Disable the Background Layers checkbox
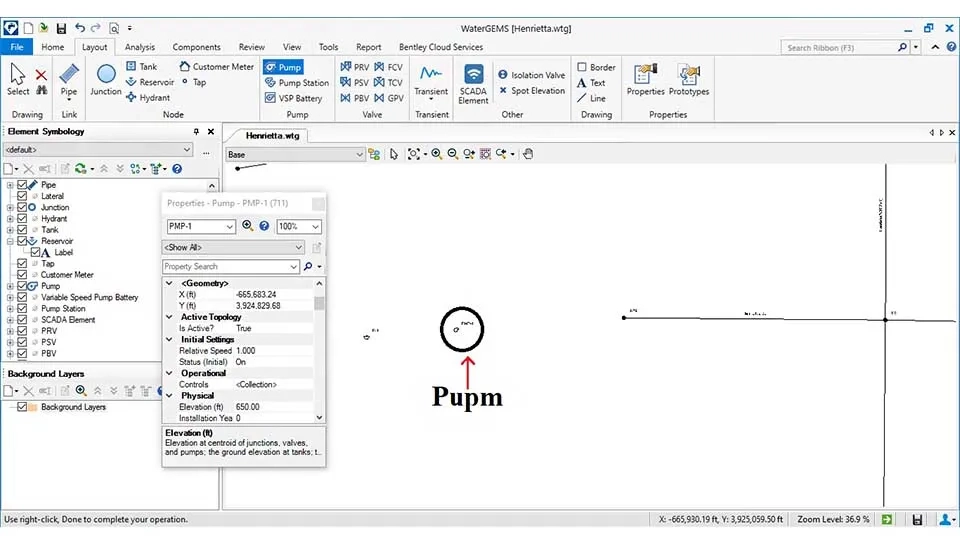The width and height of the screenshot is (960, 548). point(22,407)
